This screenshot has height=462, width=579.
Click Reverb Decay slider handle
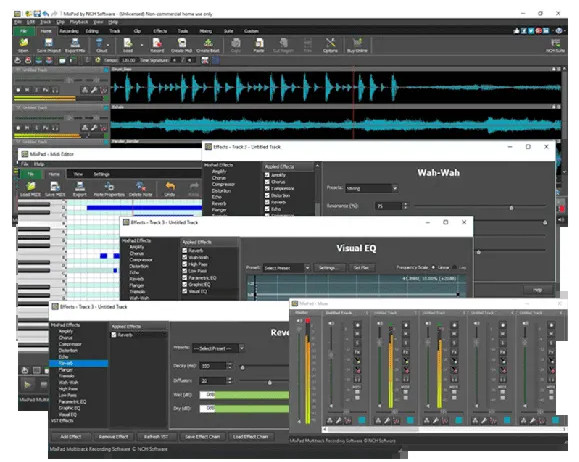[x=243, y=367]
